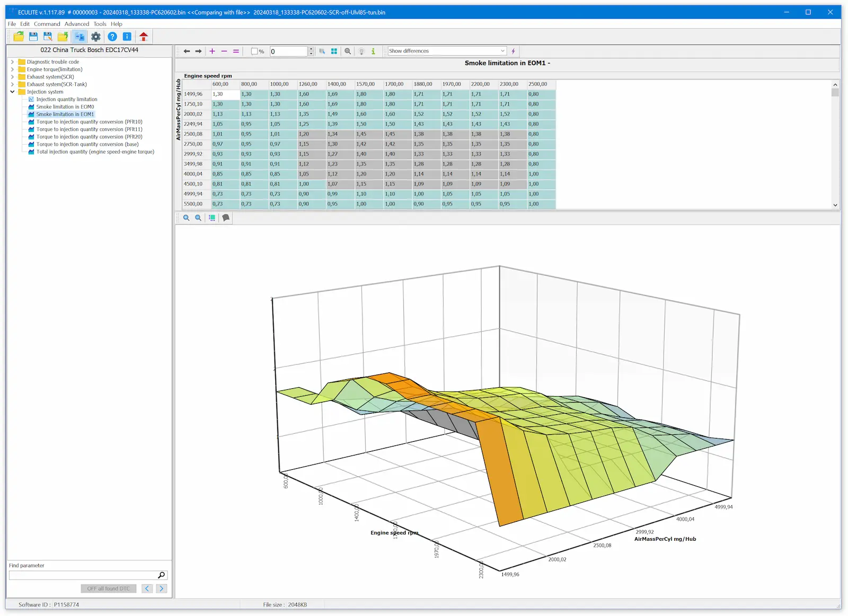The image size is (848, 616).
Task: Click the magnifier search icon in map toolbar
Action: (348, 51)
